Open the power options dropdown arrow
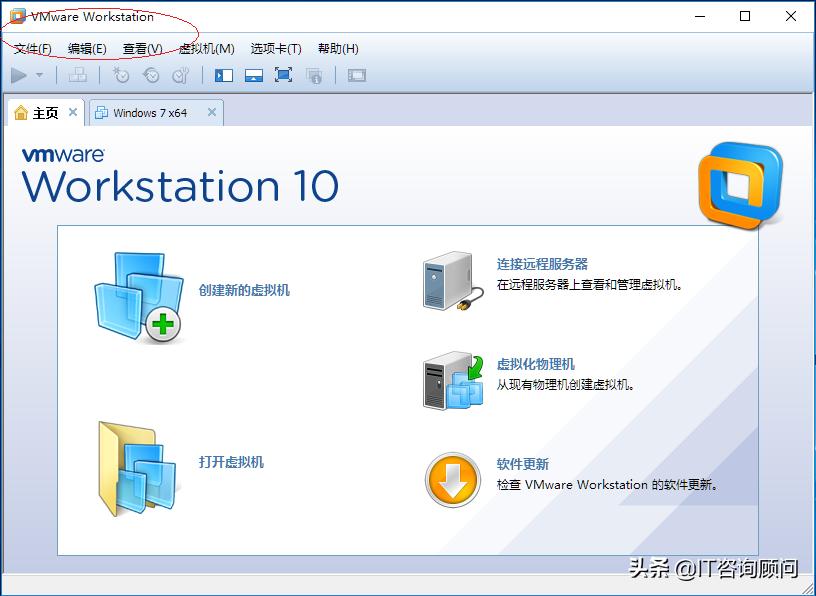Viewport: 816px width, 596px height. [x=37, y=75]
